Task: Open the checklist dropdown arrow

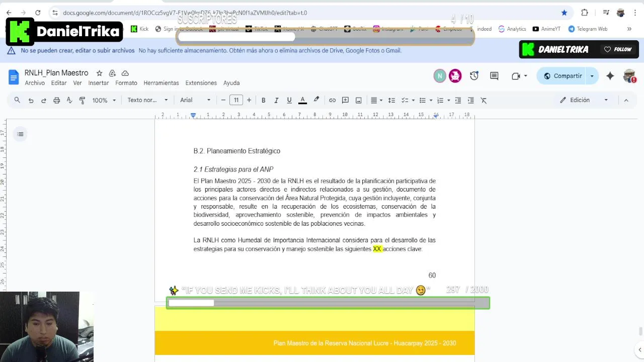Action: pos(413,100)
